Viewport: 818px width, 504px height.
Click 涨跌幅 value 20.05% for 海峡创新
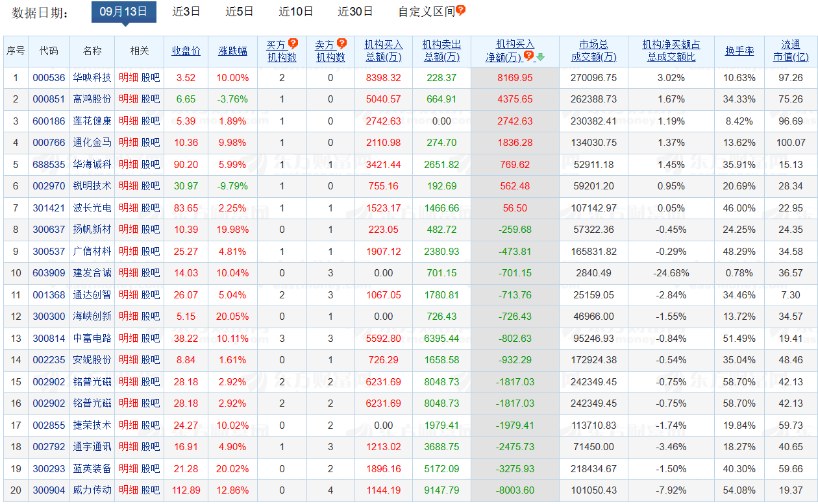233,317
